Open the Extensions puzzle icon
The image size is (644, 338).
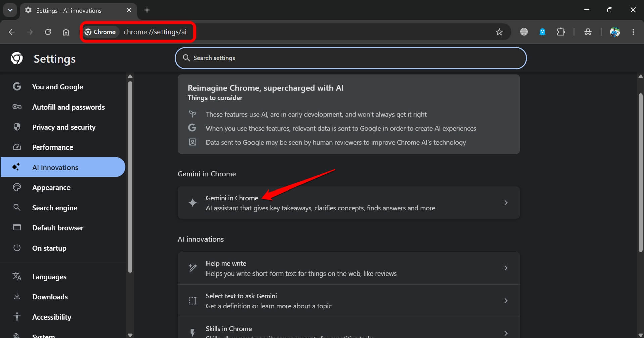[561, 32]
